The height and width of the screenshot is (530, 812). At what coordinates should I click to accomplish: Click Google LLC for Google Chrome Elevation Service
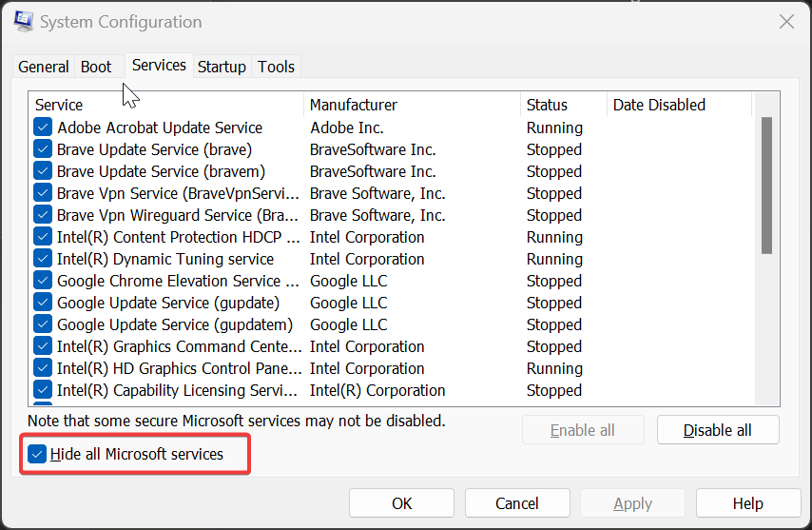tap(349, 281)
